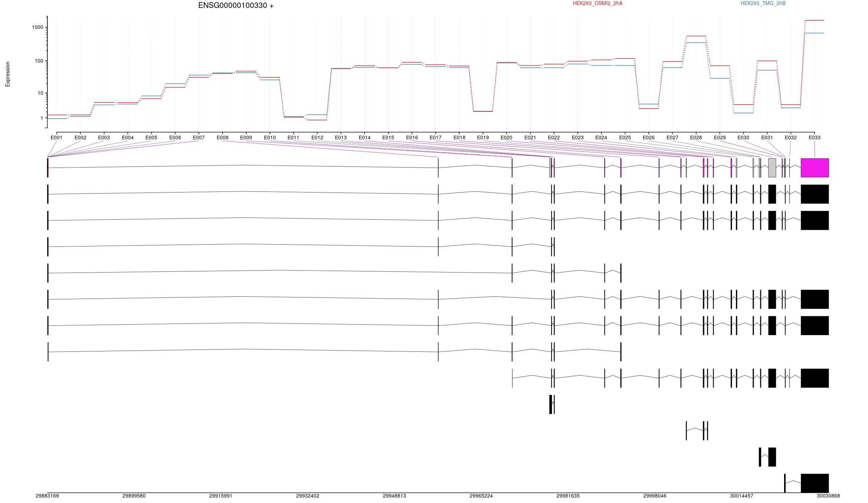Click exon bin label E022
This screenshot has width=868, height=503.
(554, 138)
